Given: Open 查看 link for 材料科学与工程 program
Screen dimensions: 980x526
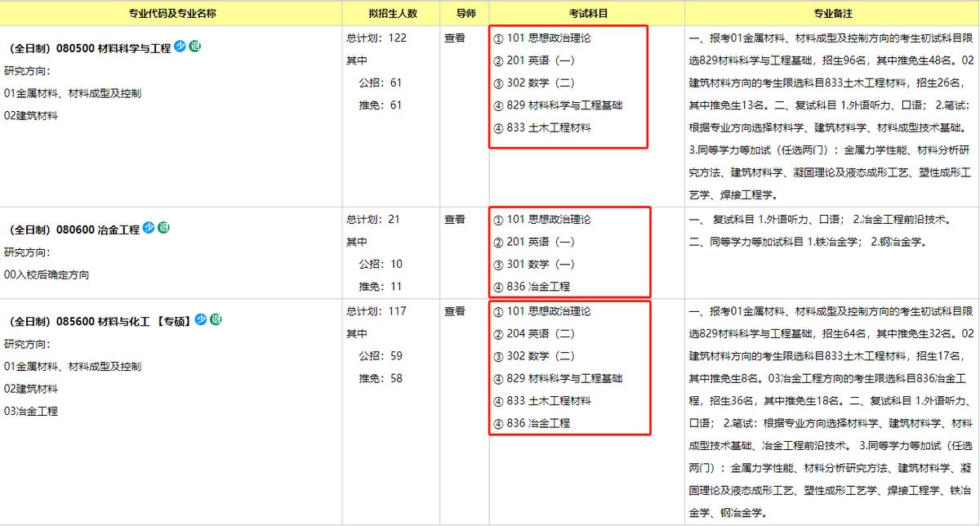Looking at the screenshot, I should point(456,37).
